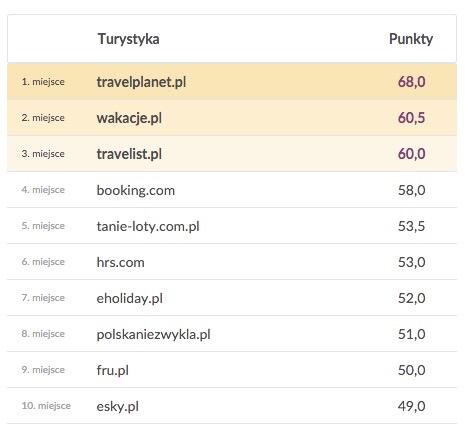Click booking.com in the ranking
This screenshot has height=442, width=465.
(x=136, y=190)
